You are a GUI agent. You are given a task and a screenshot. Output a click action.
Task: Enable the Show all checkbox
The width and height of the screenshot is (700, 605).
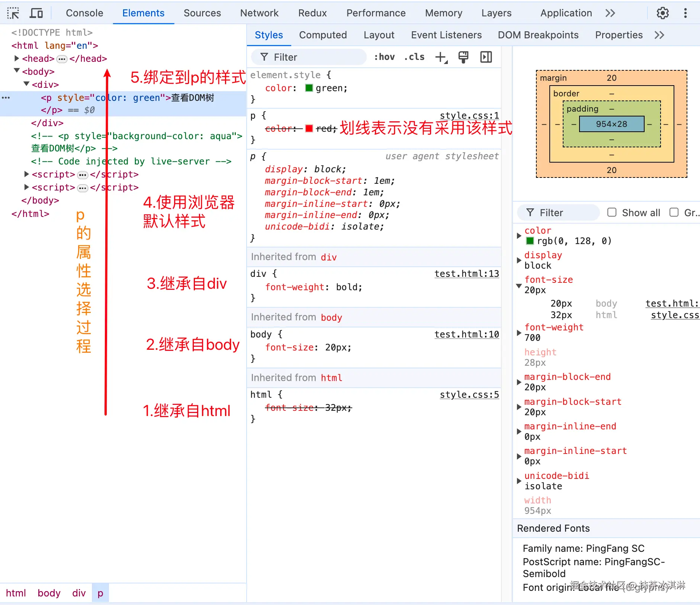612,212
